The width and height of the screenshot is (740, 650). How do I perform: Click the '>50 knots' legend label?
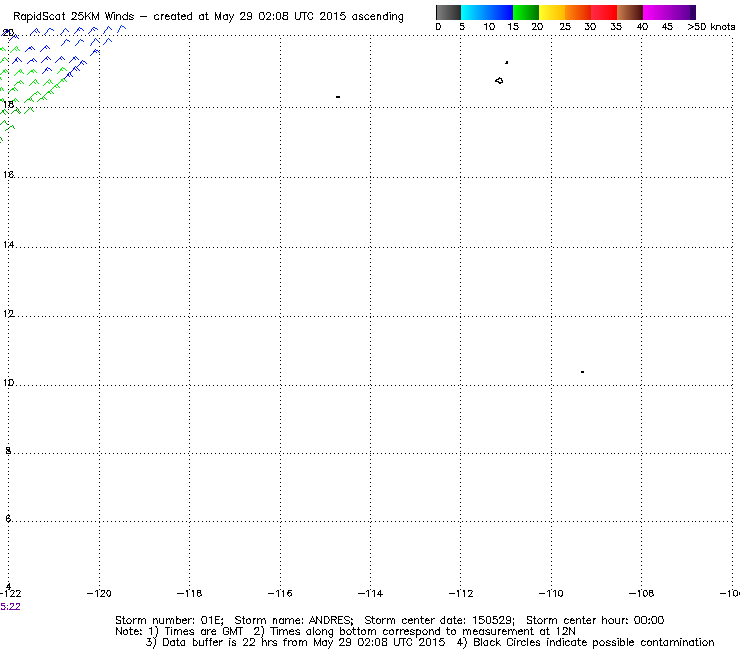click(x=711, y=27)
